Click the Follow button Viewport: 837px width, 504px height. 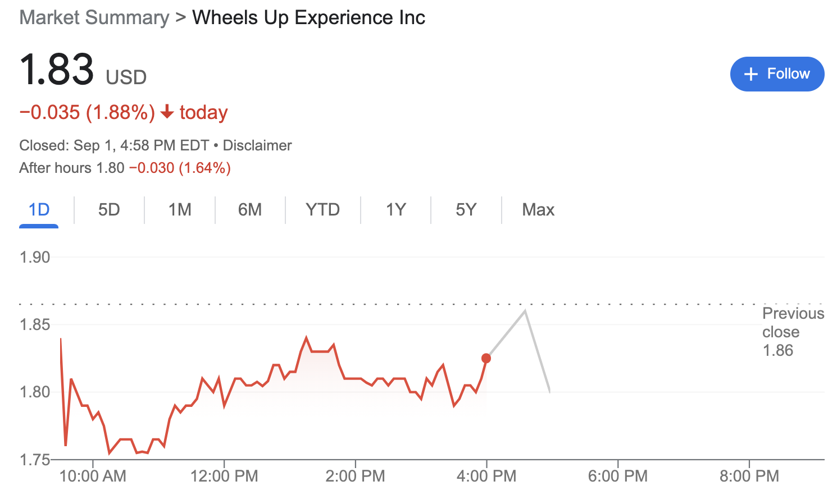[777, 74]
